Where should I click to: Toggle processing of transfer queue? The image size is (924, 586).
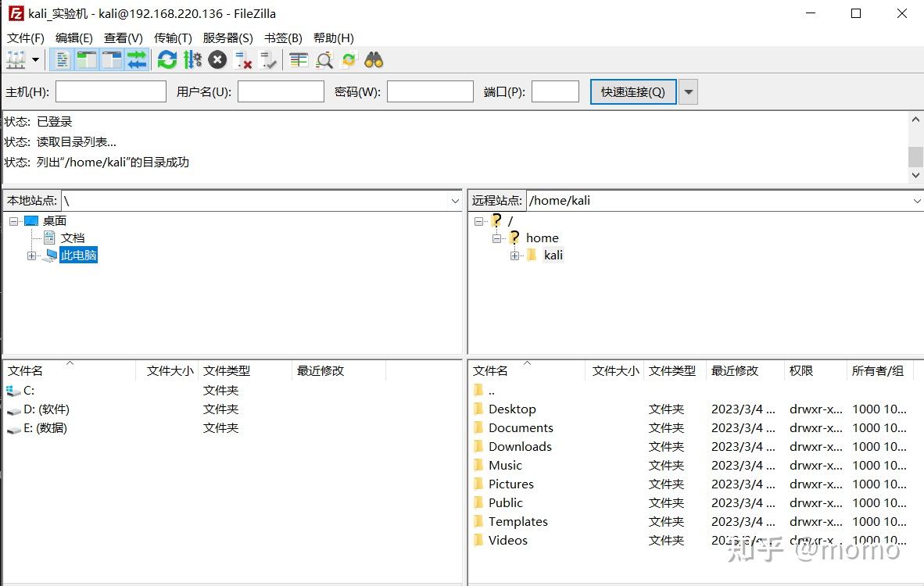point(192,59)
